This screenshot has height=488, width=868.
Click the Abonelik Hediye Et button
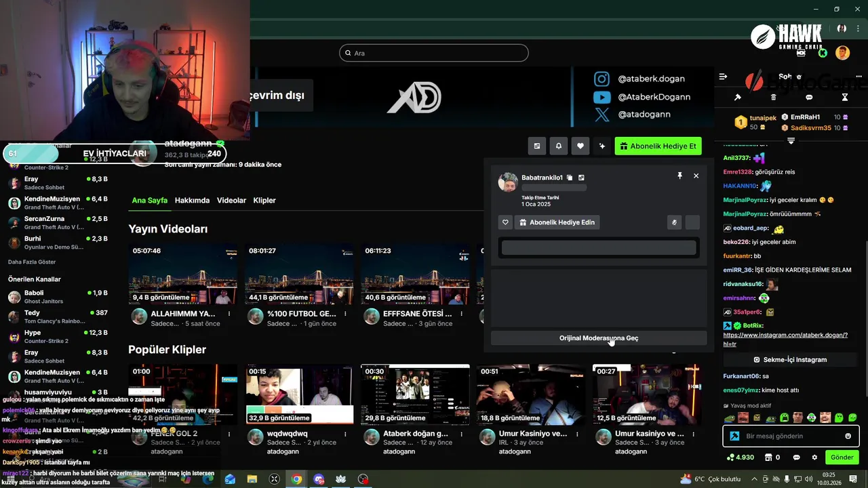click(x=658, y=146)
